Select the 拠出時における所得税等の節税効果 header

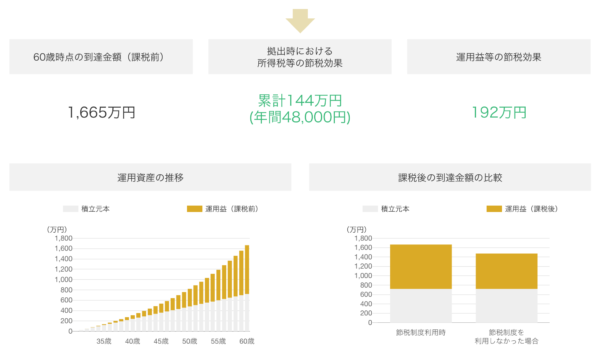click(300, 57)
